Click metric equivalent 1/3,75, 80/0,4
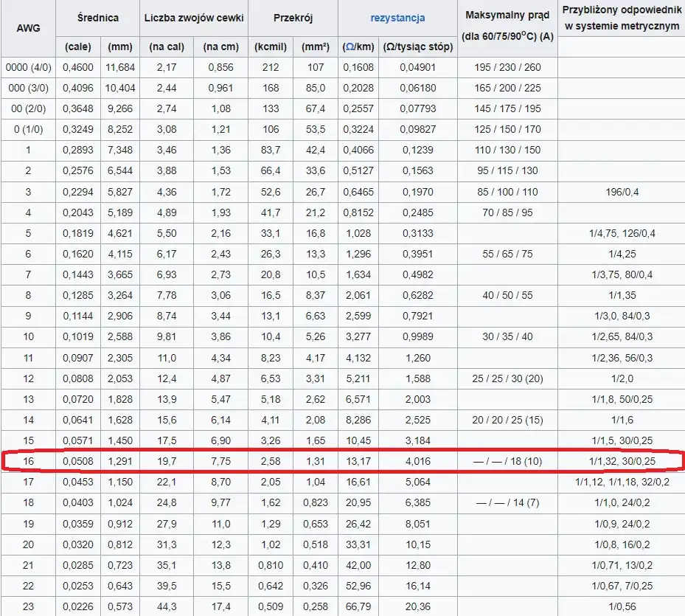 pos(622,274)
